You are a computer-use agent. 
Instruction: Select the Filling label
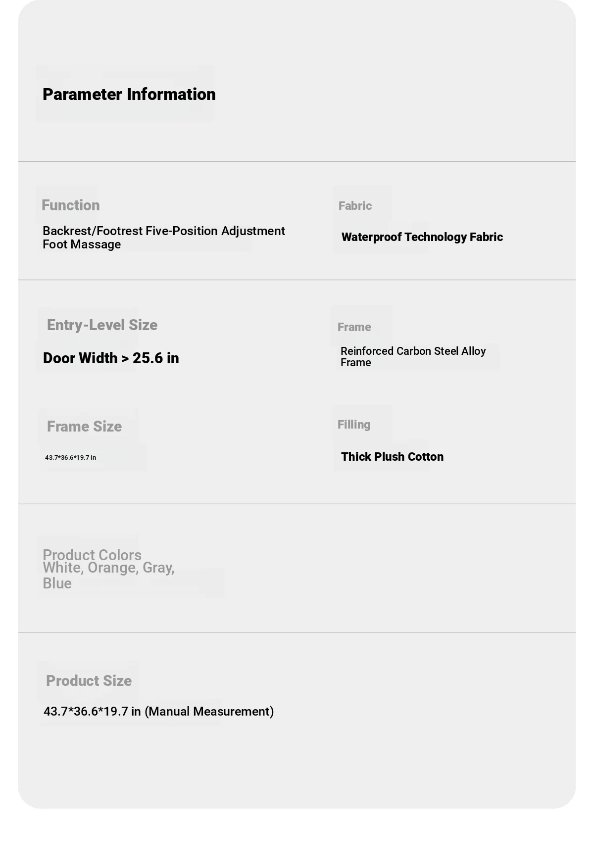353,425
